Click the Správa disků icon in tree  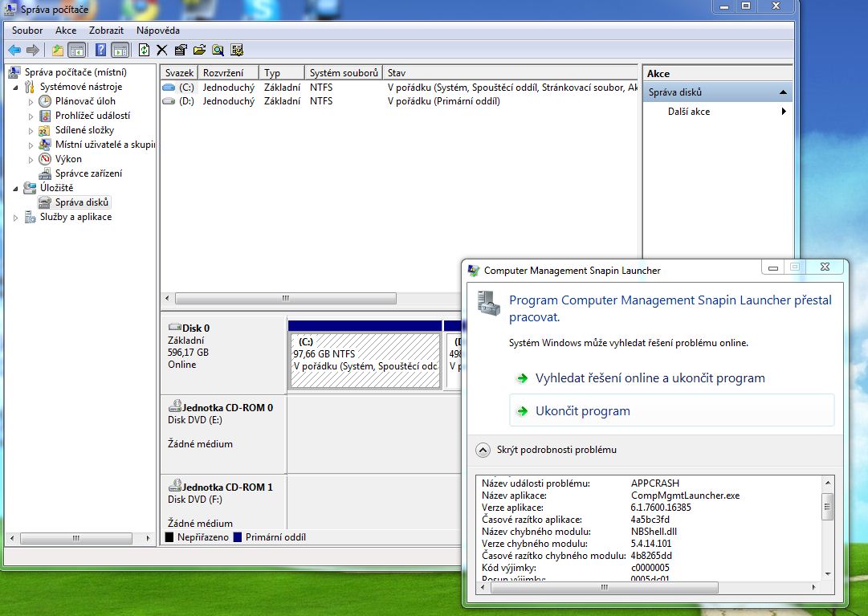click(45, 202)
